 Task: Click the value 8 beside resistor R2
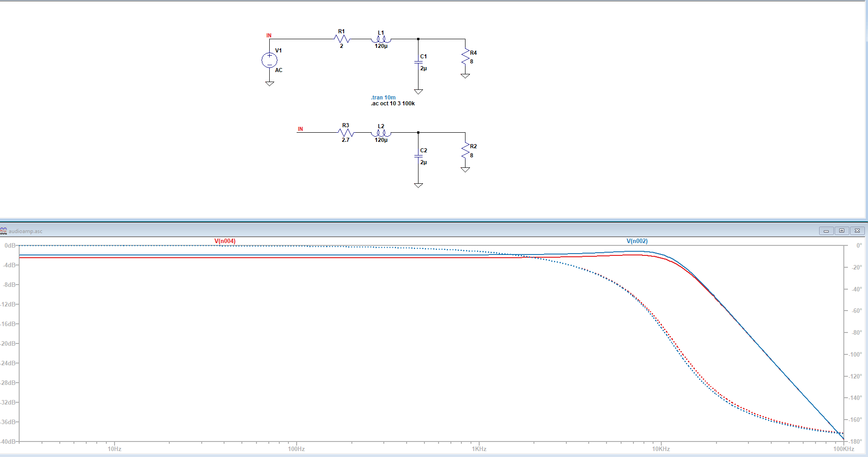click(471, 156)
